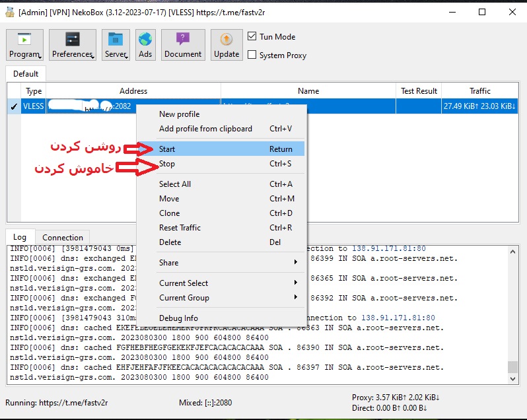The width and height of the screenshot is (527, 420).
Task: Click the log vertical scrollbar thumb
Action: [512, 367]
